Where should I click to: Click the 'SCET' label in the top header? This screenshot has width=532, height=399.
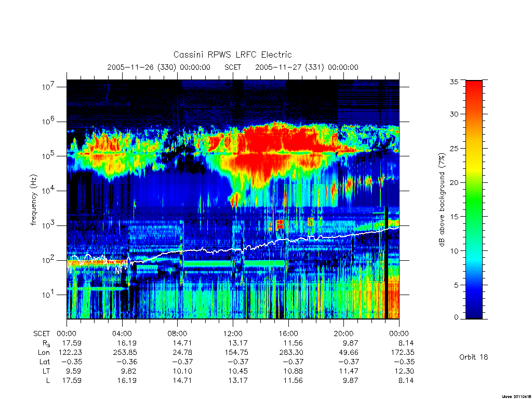coord(233,67)
